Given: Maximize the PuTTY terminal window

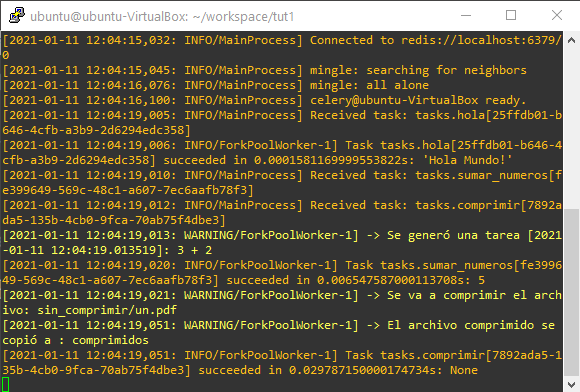Looking at the screenshot, I should click(x=511, y=16).
